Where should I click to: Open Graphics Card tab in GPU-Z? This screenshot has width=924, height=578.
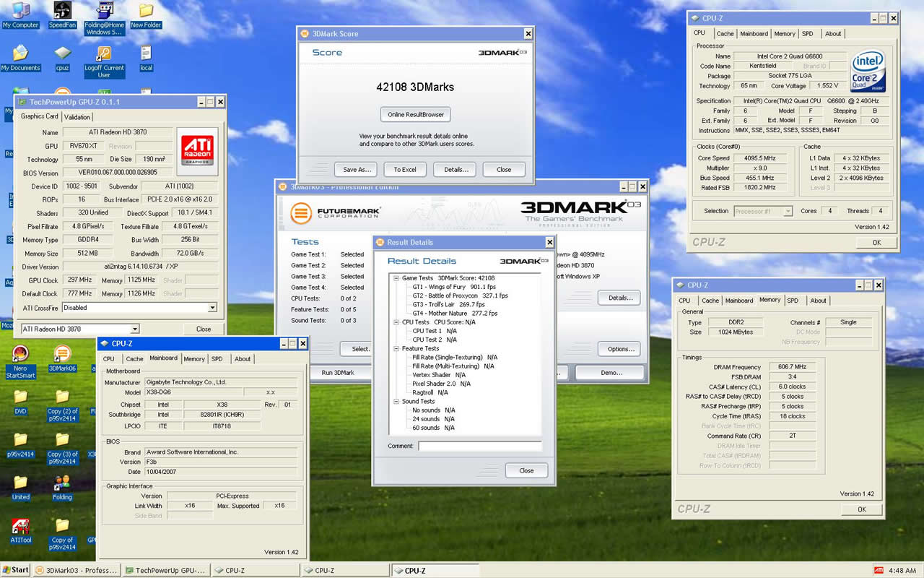39,116
